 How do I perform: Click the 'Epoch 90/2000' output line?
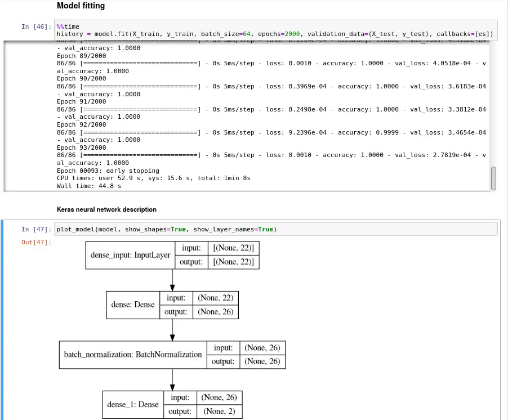pos(81,78)
